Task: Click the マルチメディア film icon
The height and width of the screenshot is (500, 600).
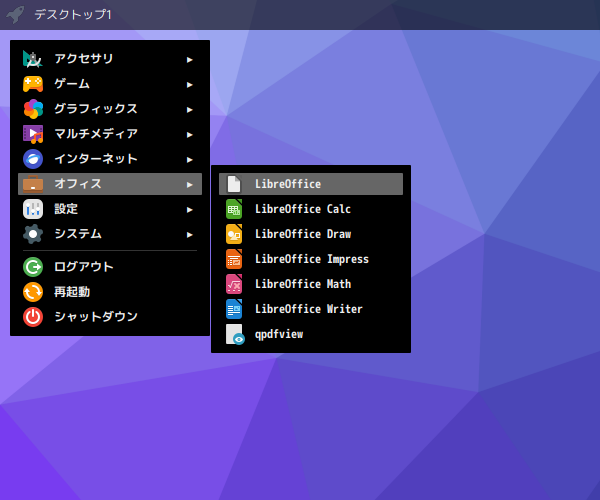Action: [33, 134]
